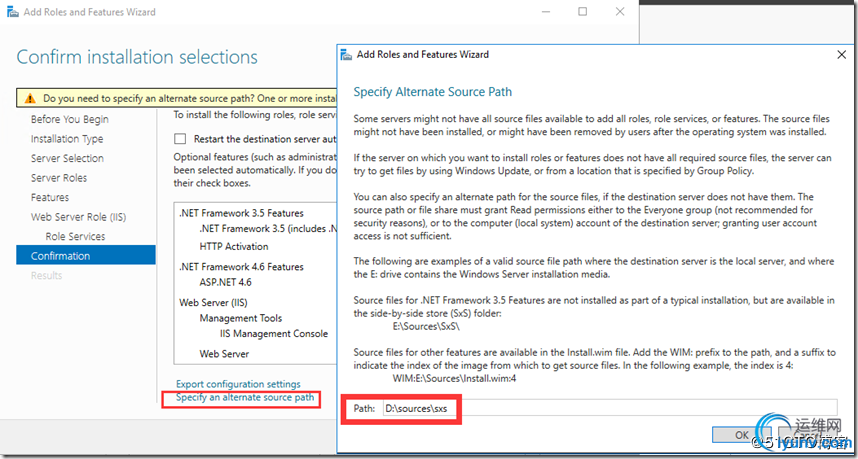The height and width of the screenshot is (459, 858).
Task: Click OK in the source path dialog
Action: [741, 435]
